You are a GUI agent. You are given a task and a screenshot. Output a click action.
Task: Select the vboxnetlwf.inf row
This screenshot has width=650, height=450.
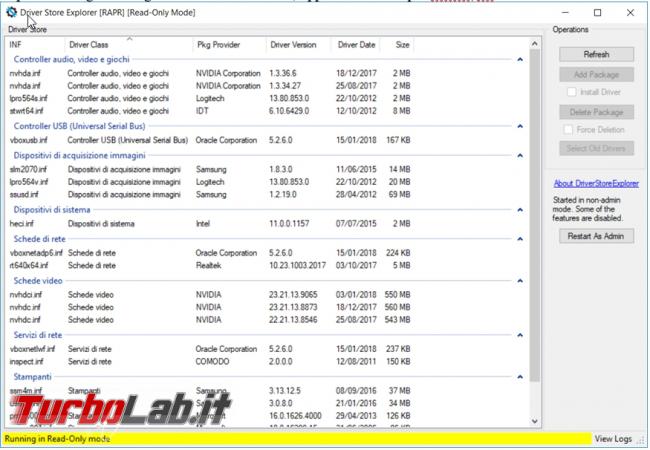pyautogui.click(x=210, y=349)
